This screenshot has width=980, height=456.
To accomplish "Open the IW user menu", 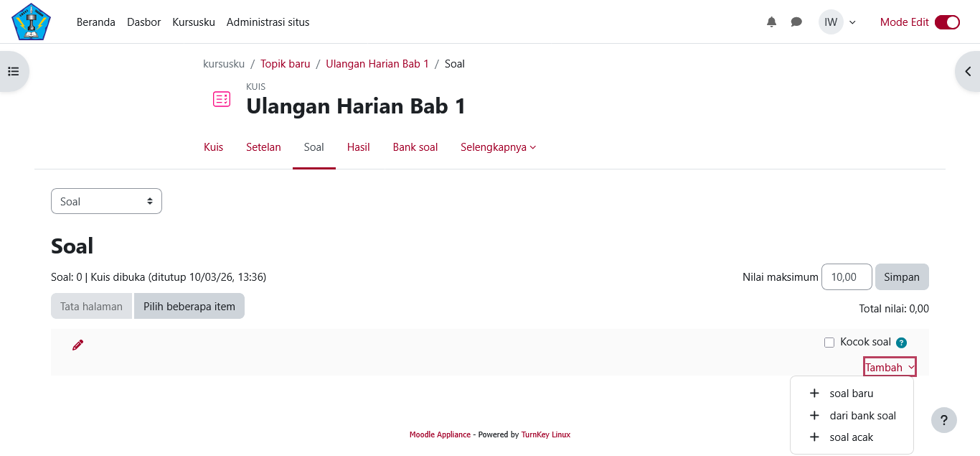I will [x=837, y=22].
